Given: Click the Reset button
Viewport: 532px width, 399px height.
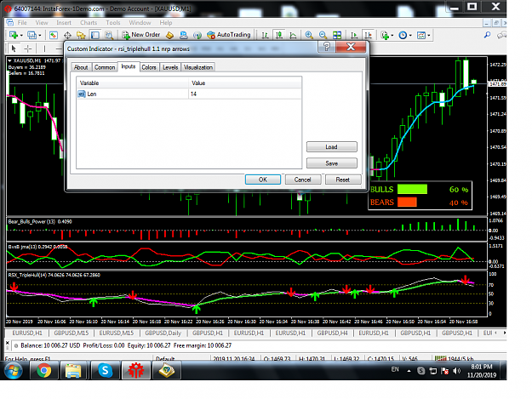Looking at the screenshot, I should [343, 180].
